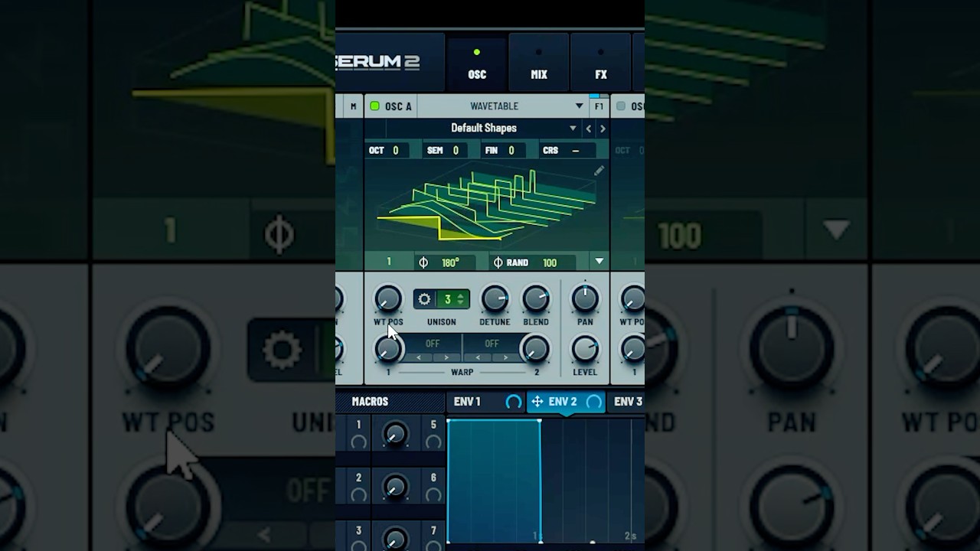Click the Serum 2 logo
This screenshot has width=980, height=551.
tap(377, 63)
